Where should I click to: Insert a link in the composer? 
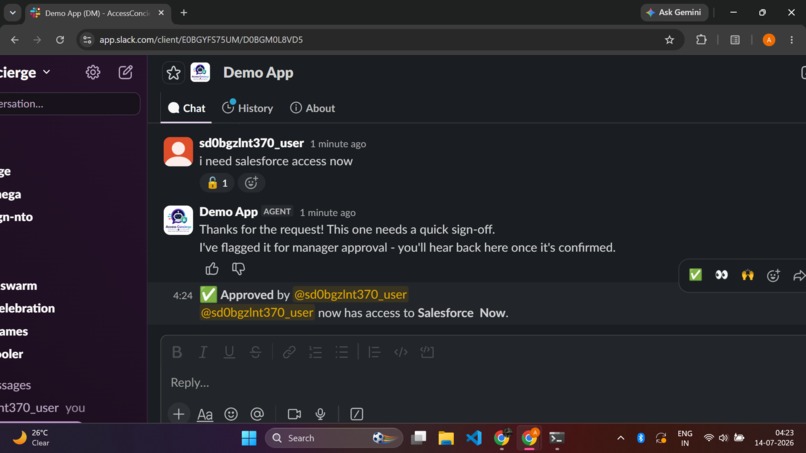point(289,352)
